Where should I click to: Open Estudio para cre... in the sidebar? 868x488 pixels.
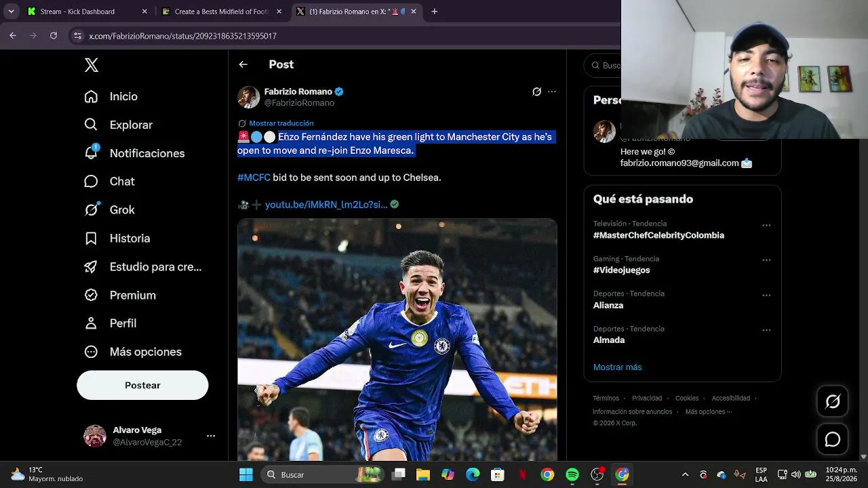coord(142,267)
